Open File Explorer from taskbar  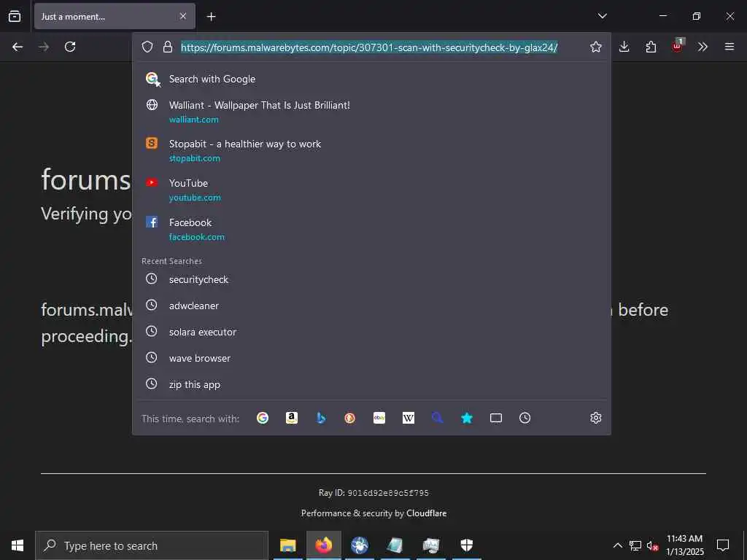[x=287, y=545]
